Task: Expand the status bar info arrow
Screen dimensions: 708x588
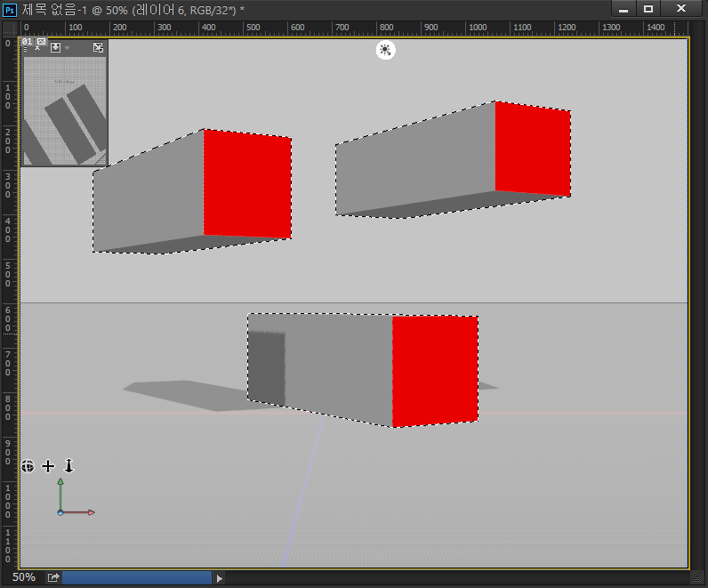Action: tap(220, 577)
